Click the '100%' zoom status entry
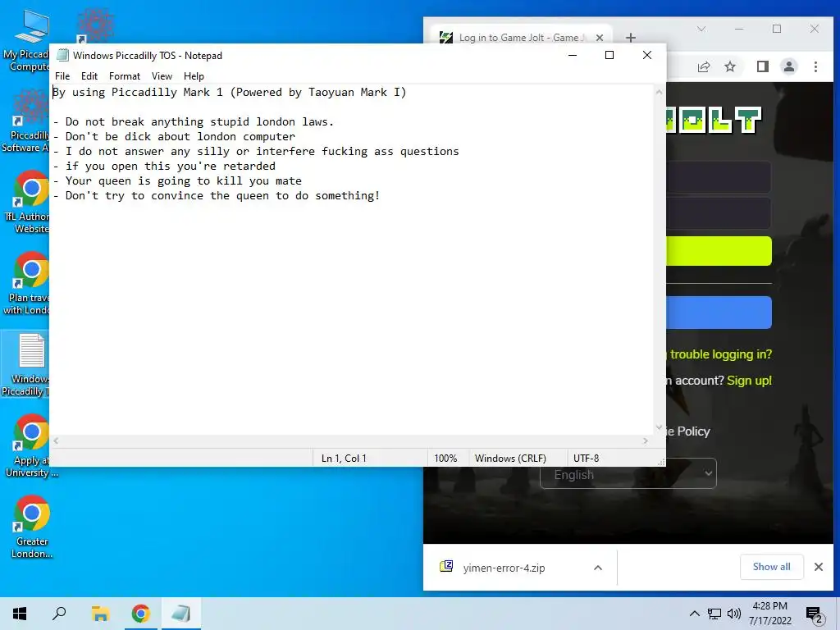This screenshot has height=630, width=840. pyautogui.click(x=445, y=459)
